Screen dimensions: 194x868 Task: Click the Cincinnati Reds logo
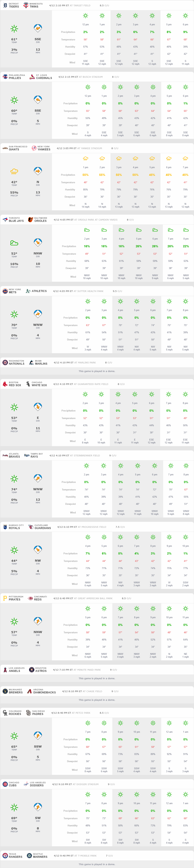tap(30, 598)
